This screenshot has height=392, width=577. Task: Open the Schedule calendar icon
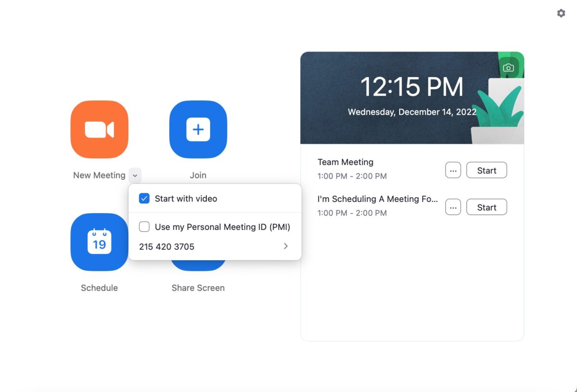pyautogui.click(x=99, y=242)
